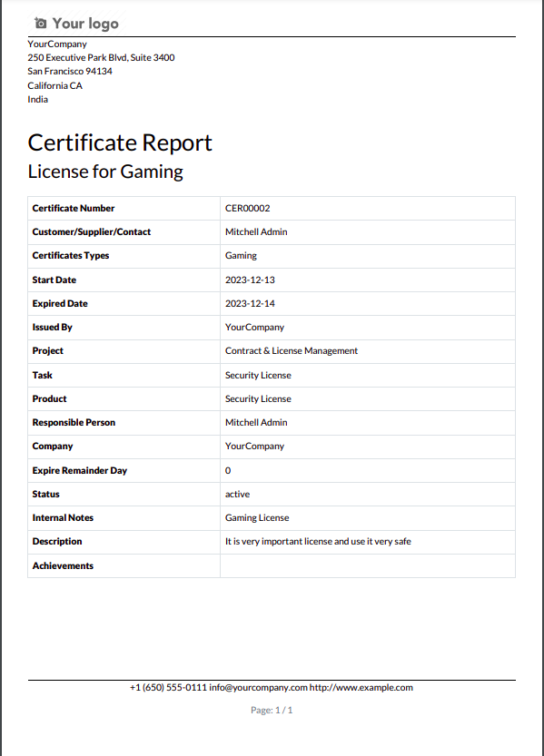This screenshot has height=756, width=544.
Task: Click Mitchell Admin in Customer/Supplier/Contact row
Action: click(x=256, y=232)
